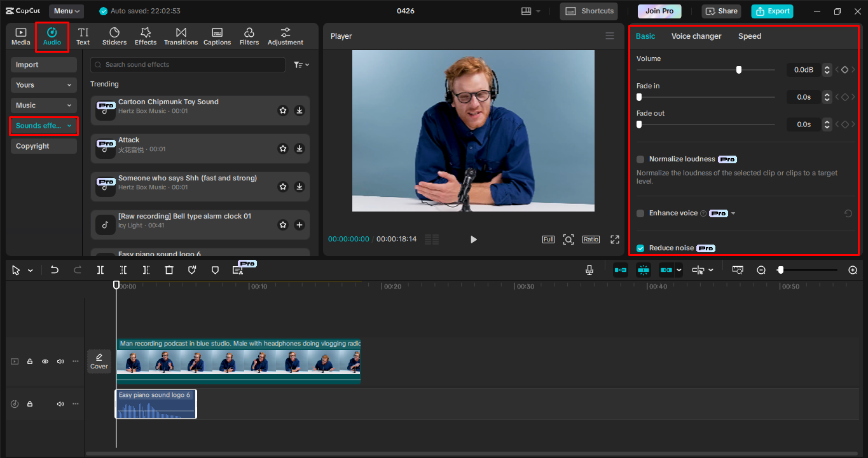868x458 pixels.
Task: Open the sound effects filter dropdown
Action: (301, 65)
